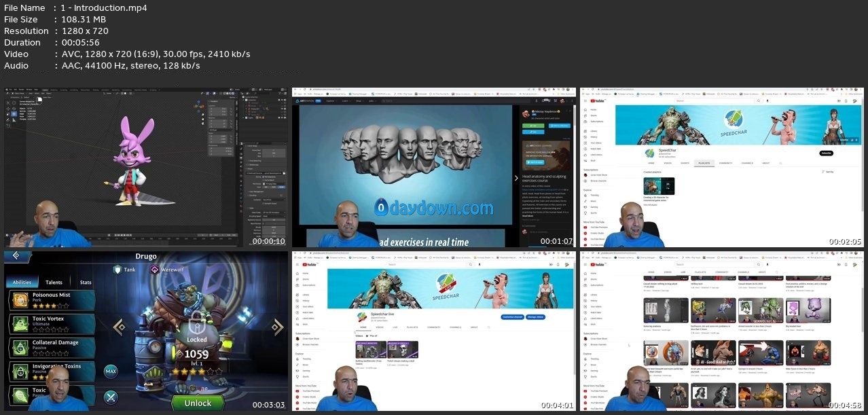This screenshot has height=415, width=868.
Task: Click the Werewolf class icon
Action: pos(154,270)
